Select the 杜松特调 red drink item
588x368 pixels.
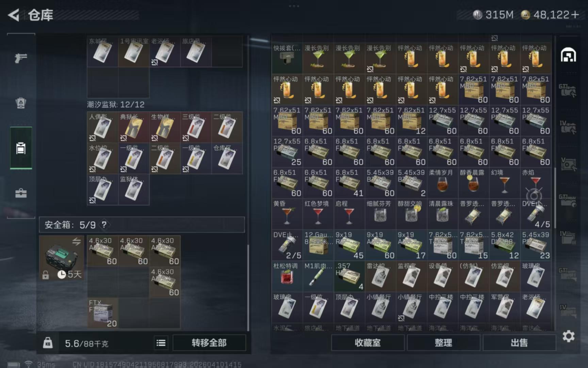287,276
